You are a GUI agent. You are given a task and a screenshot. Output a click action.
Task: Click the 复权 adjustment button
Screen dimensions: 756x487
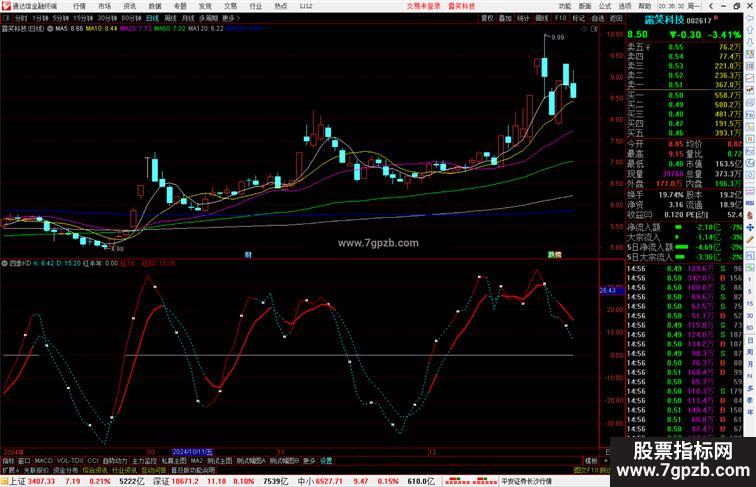[487, 18]
